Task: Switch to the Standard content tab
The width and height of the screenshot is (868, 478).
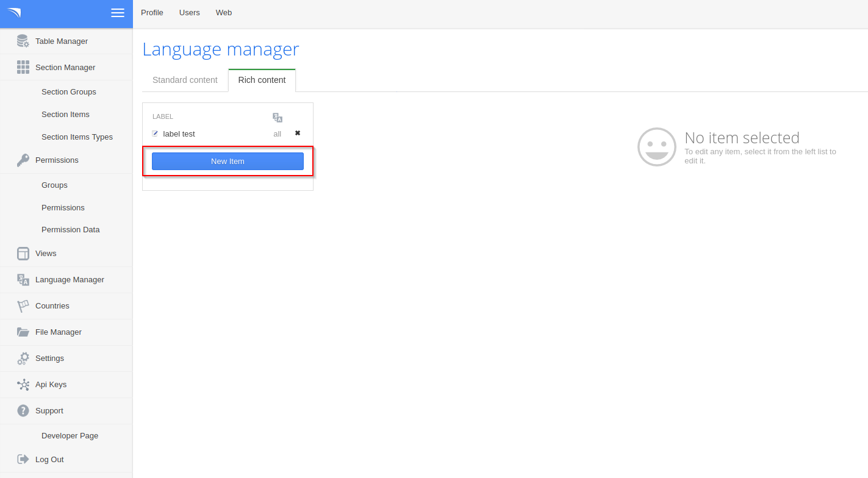Action: (184, 80)
